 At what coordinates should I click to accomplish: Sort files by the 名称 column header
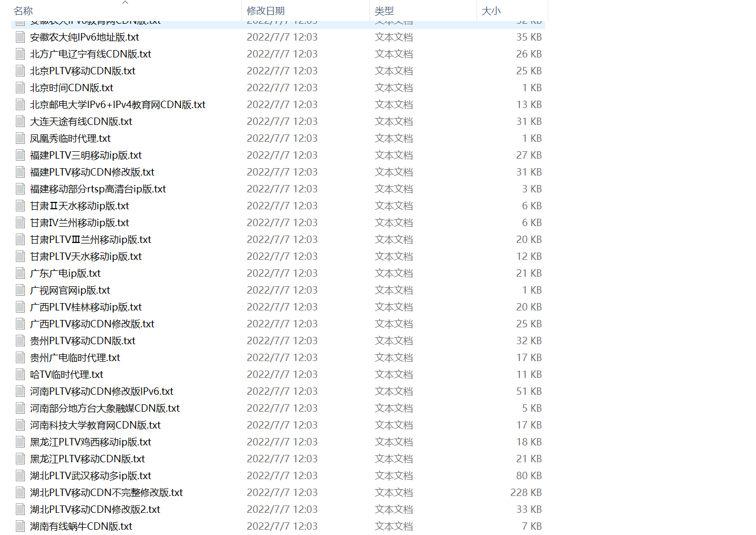[x=23, y=11]
